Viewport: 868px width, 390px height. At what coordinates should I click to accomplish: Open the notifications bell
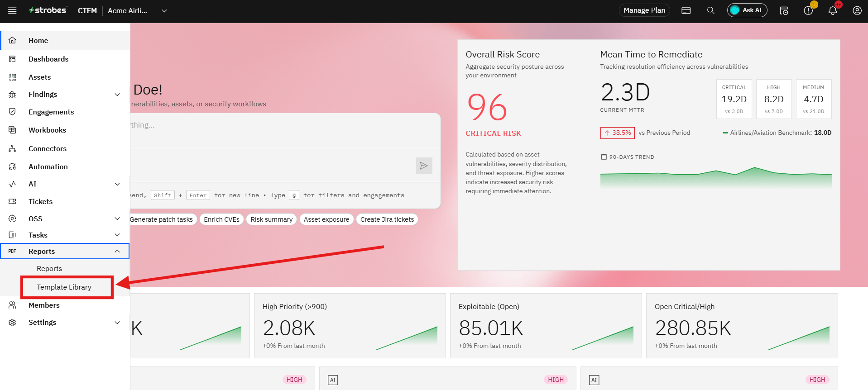tap(833, 10)
